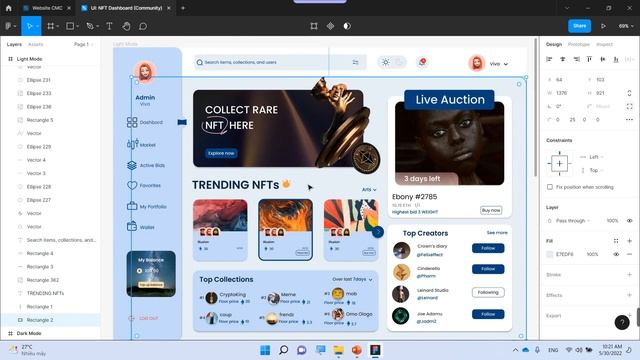Click the Use as mask icon

coord(347,26)
